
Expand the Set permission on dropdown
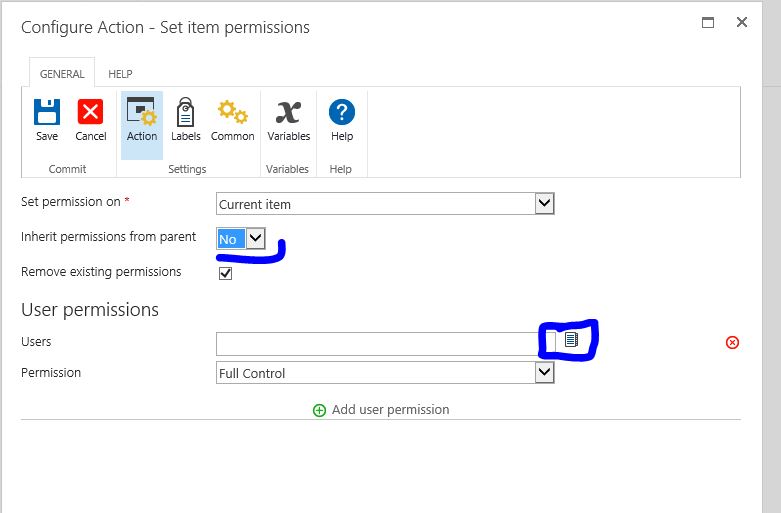(x=544, y=204)
